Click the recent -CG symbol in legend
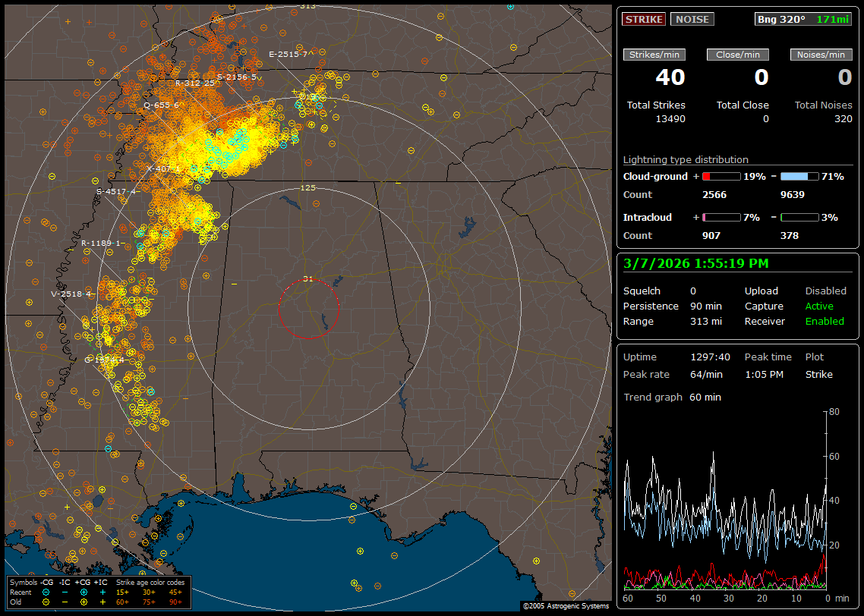The height and width of the screenshot is (616, 864). pyautogui.click(x=46, y=592)
